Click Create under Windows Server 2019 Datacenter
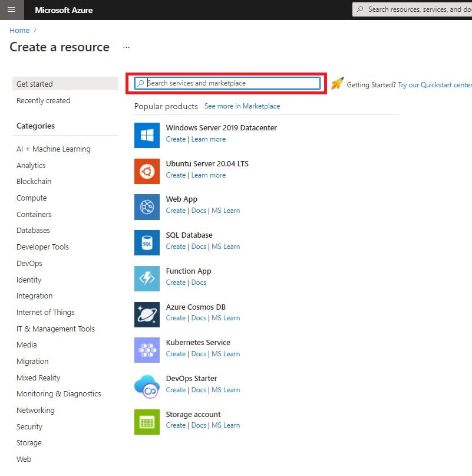Image resolution: width=472 pixels, height=476 pixels. pyautogui.click(x=176, y=139)
